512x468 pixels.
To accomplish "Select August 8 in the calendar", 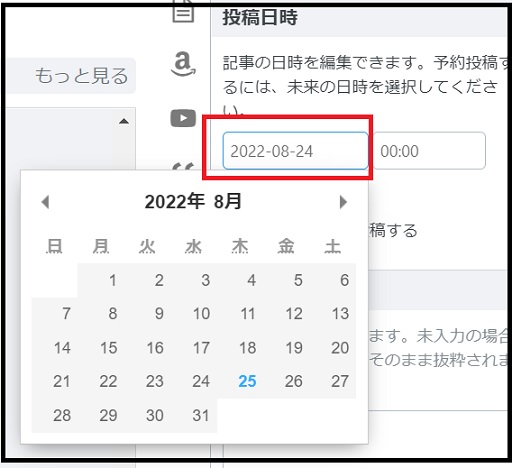I will [x=101, y=314].
